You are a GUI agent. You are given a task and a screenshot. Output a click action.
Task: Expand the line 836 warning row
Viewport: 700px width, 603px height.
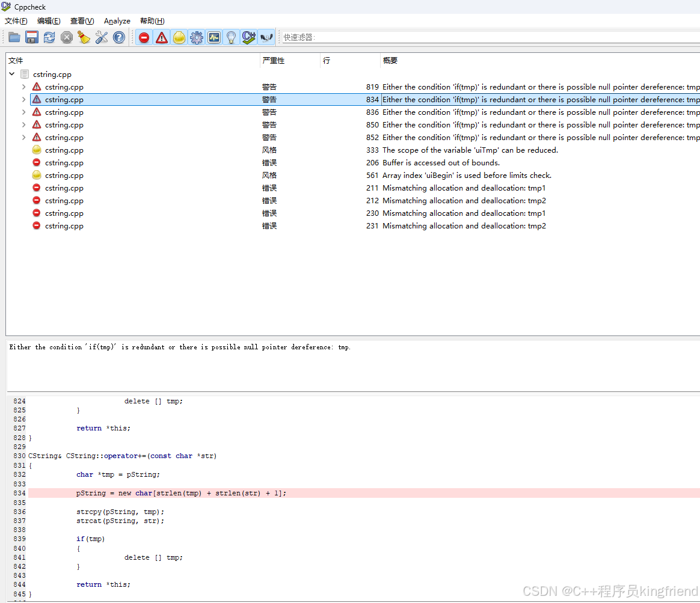(x=23, y=112)
